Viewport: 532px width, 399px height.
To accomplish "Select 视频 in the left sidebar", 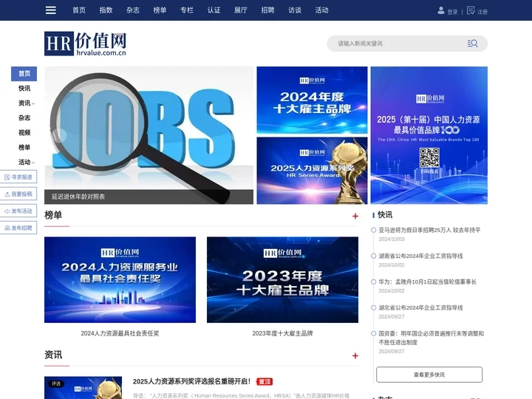I will [24, 133].
